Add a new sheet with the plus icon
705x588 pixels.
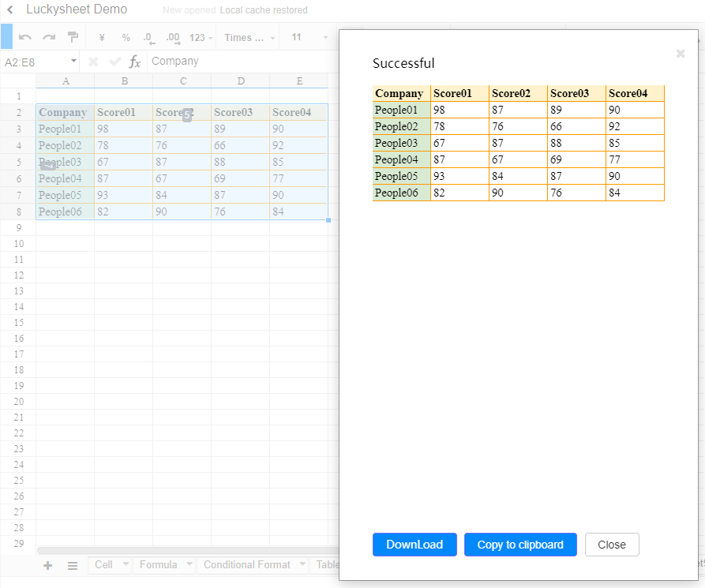47,566
